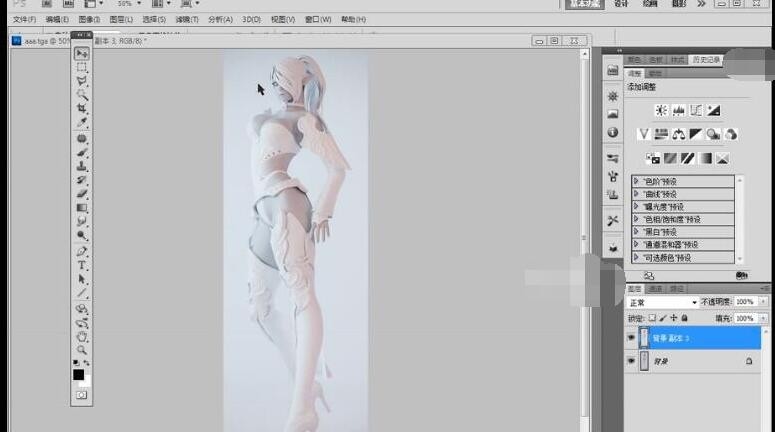Toggle lock position
The height and width of the screenshot is (432, 775).
coord(674,318)
